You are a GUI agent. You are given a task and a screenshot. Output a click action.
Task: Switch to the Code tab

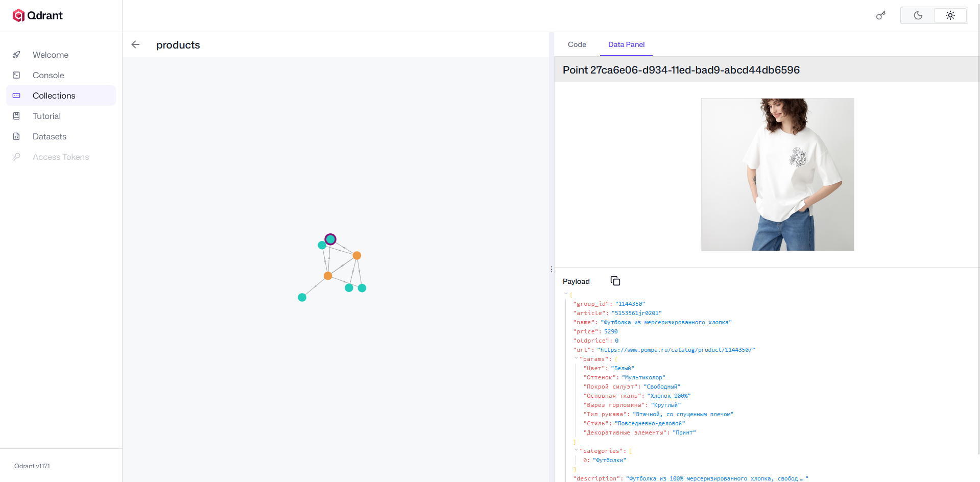(577, 44)
